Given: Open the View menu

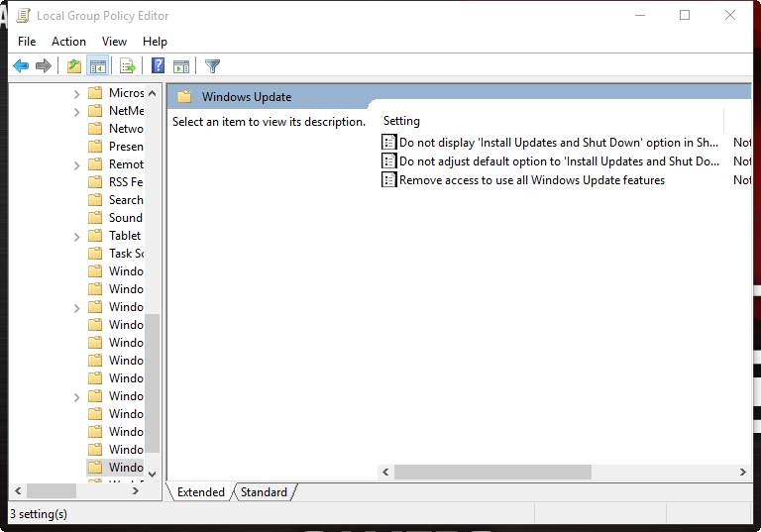Looking at the screenshot, I should click(115, 42).
